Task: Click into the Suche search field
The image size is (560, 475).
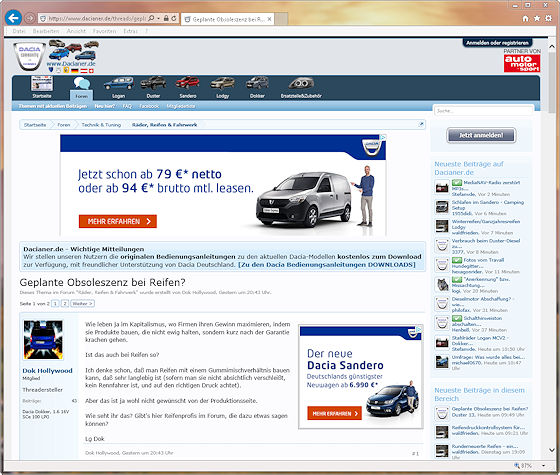Action: coord(484,111)
